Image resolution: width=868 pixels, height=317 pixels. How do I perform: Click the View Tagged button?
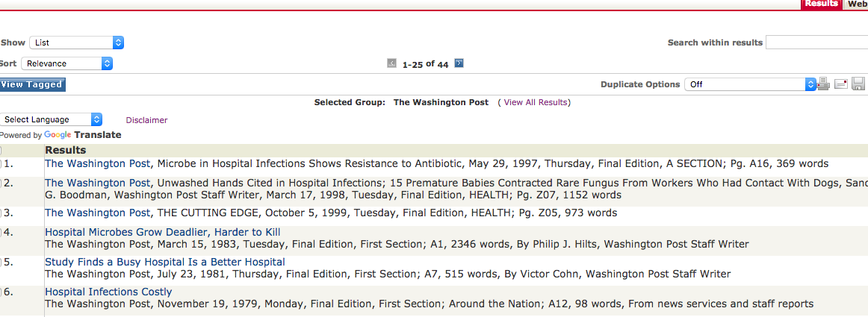[x=33, y=84]
